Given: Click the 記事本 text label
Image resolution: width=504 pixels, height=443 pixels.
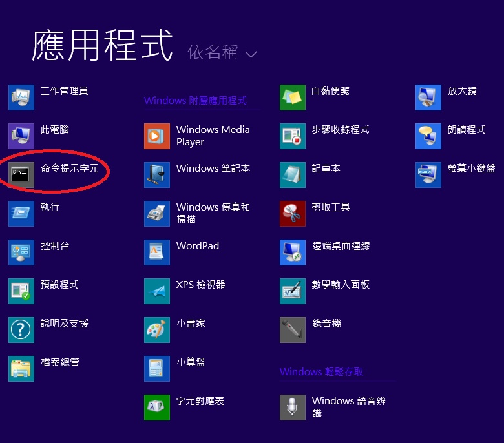Looking at the screenshot, I should (x=326, y=169).
